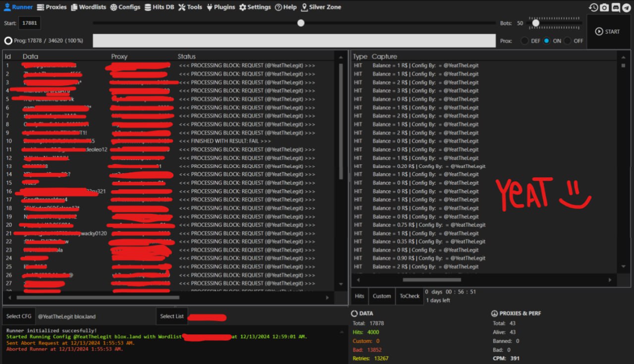
Task: Click the Status column header
Action: [x=187, y=56]
